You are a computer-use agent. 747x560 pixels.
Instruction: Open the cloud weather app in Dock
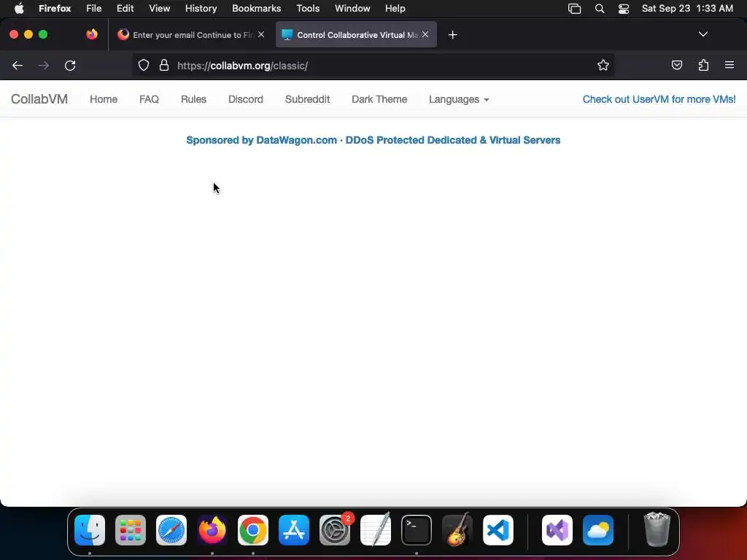point(598,530)
